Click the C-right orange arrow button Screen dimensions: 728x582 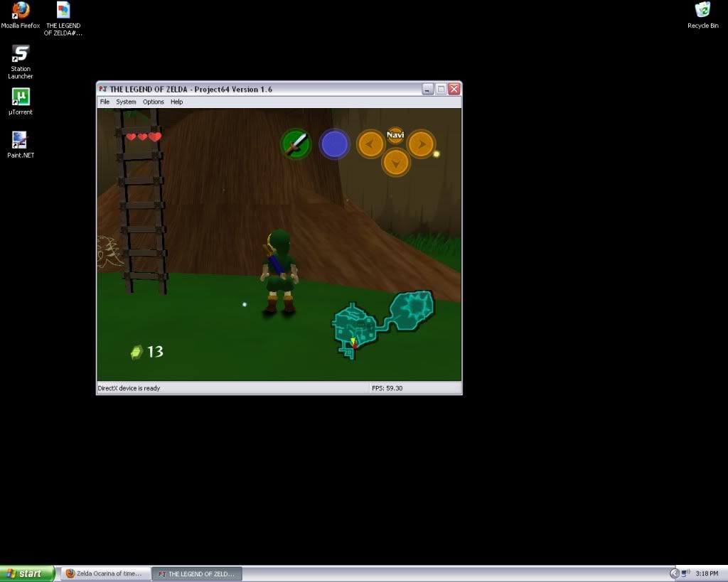tap(421, 144)
